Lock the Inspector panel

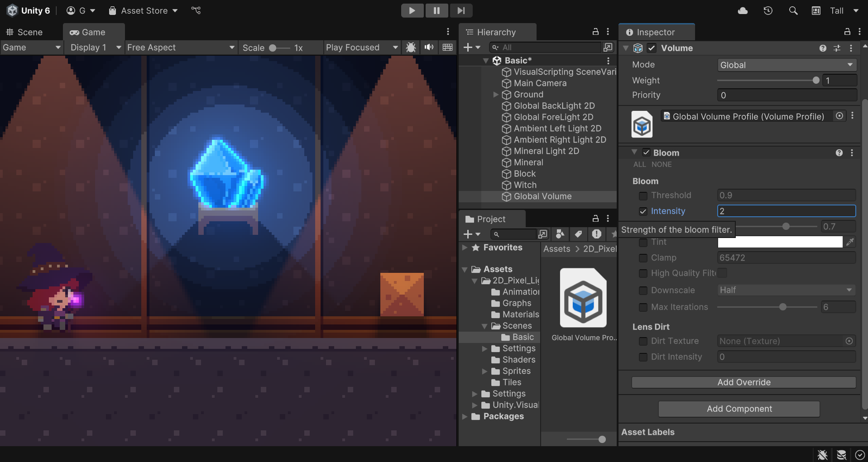pyautogui.click(x=847, y=32)
